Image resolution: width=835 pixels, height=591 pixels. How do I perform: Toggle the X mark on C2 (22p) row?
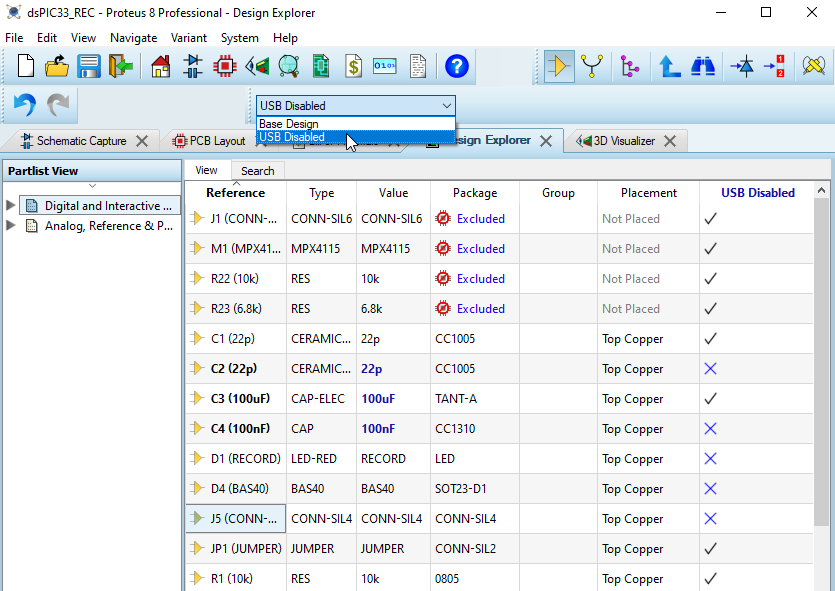point(710,368)
